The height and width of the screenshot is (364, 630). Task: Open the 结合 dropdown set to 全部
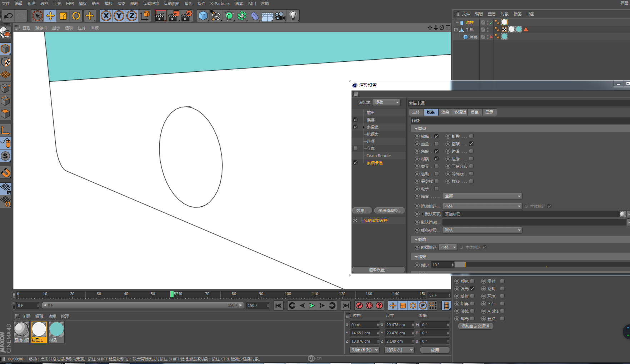pos(482,196)
